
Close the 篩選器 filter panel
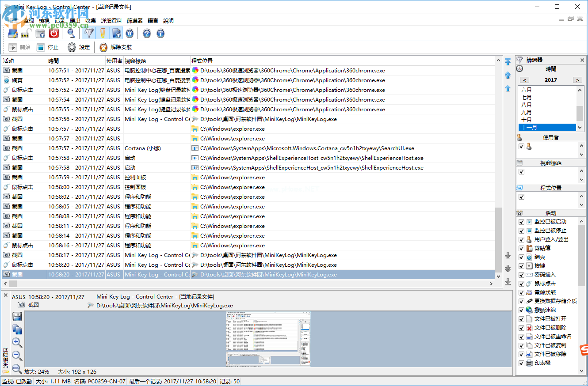coord(582,60)
